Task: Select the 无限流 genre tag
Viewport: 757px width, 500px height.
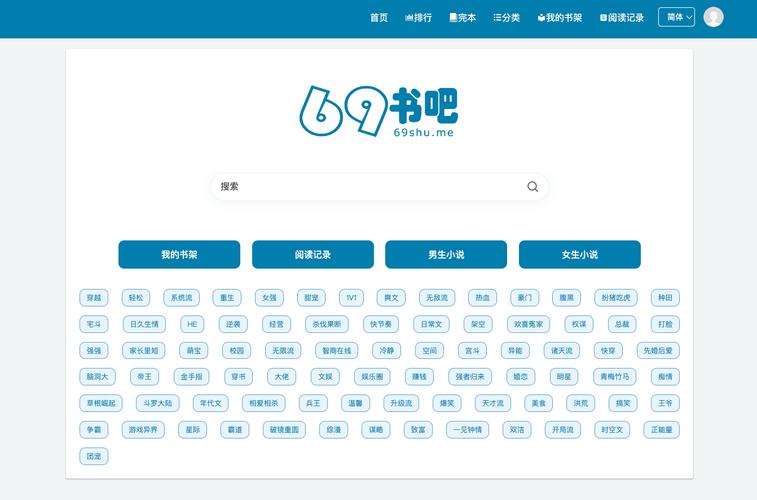Action: (282, 351)
